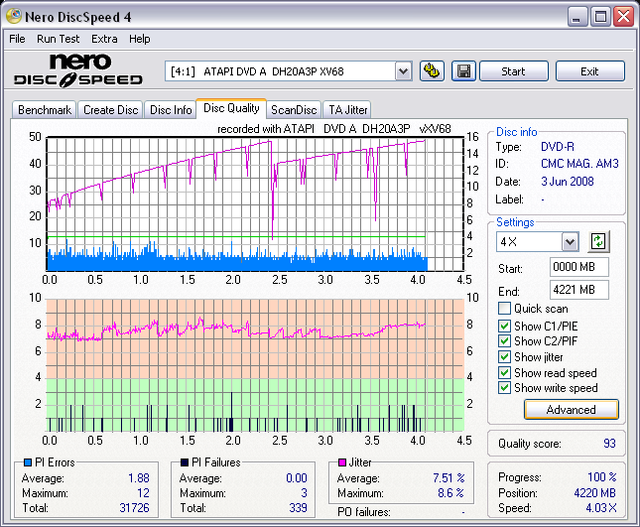Click the Exit button

(590, 71)
